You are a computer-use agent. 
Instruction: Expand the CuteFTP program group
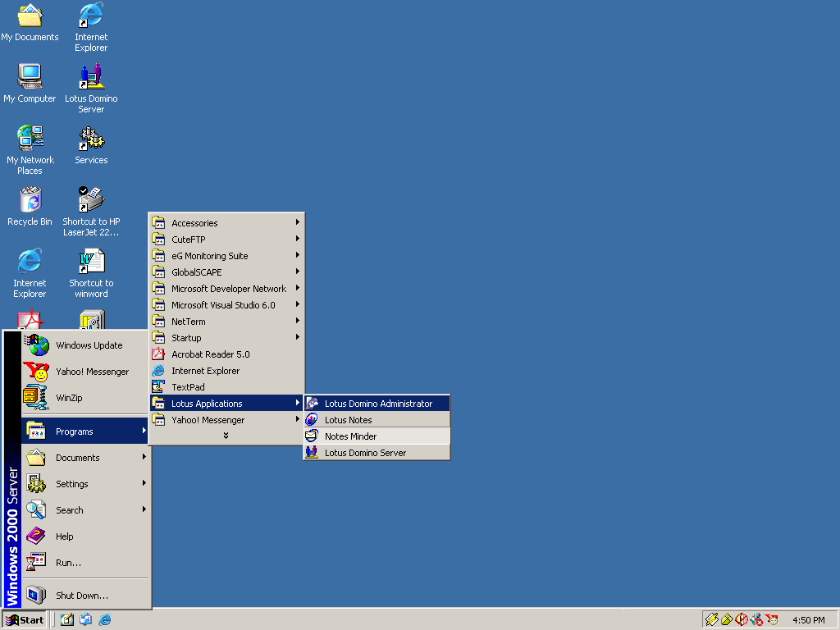click(226, 240)
